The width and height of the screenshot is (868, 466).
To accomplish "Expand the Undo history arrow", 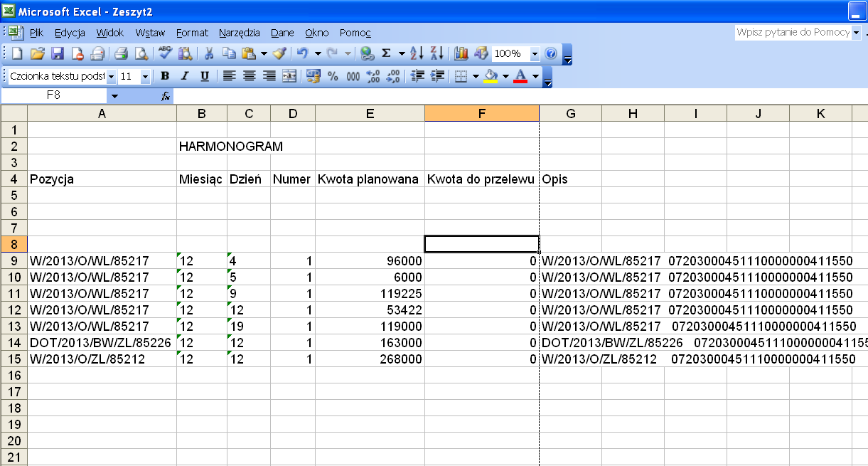I will (x=318, y=53).
